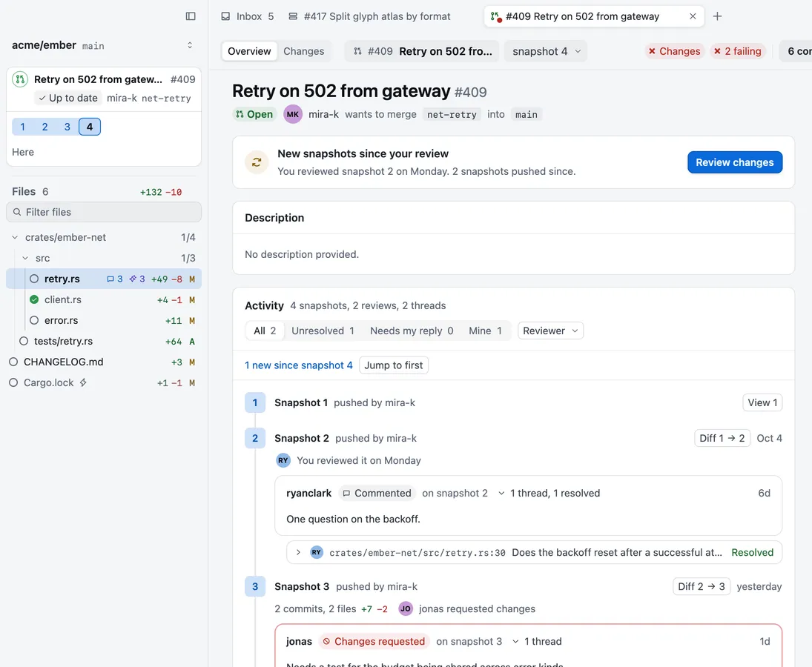The height and width of the screenshot is (667, 812).
Task: Click the lightning icon next to Cargo.lock
Action: (83, 382)
